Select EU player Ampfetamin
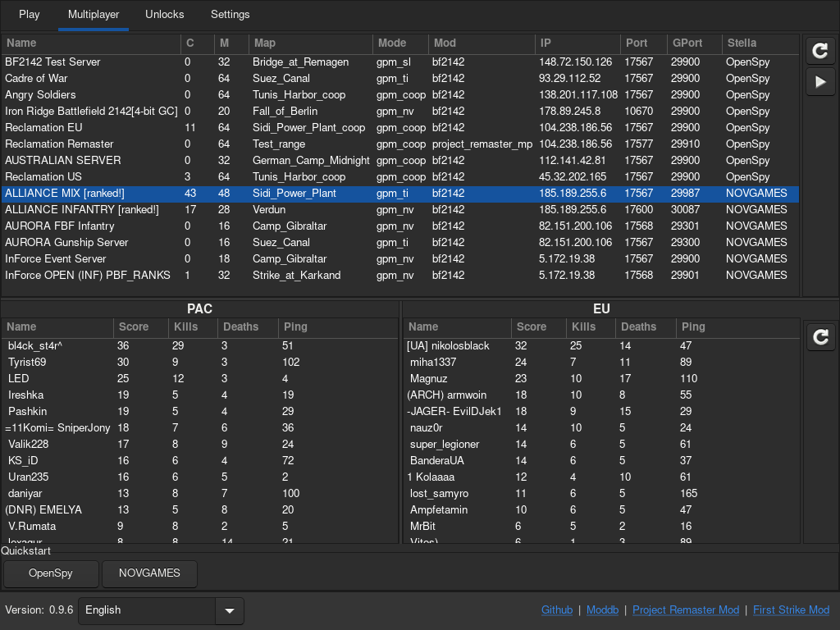Screen dimensions: 840x630 (x=601, y=510)
